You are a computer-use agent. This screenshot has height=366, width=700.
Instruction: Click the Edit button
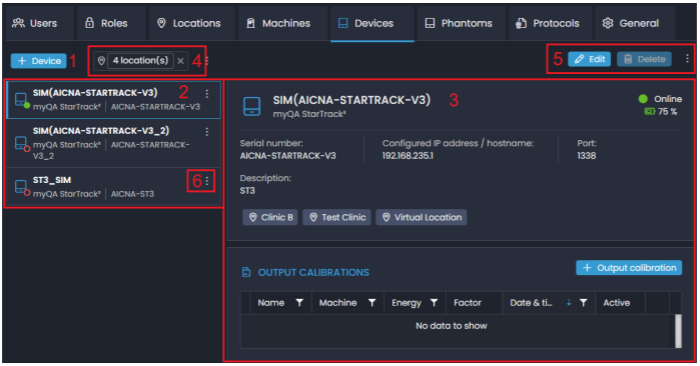pyautogui.click(x=589, y=59)
